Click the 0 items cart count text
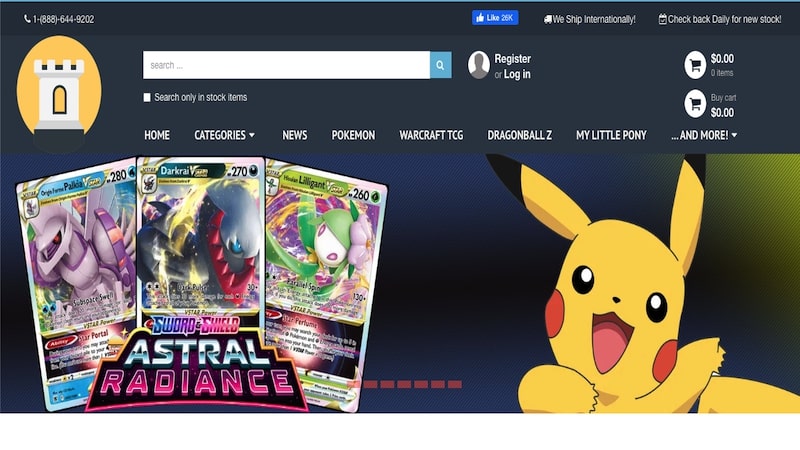 tap(722, 73)
